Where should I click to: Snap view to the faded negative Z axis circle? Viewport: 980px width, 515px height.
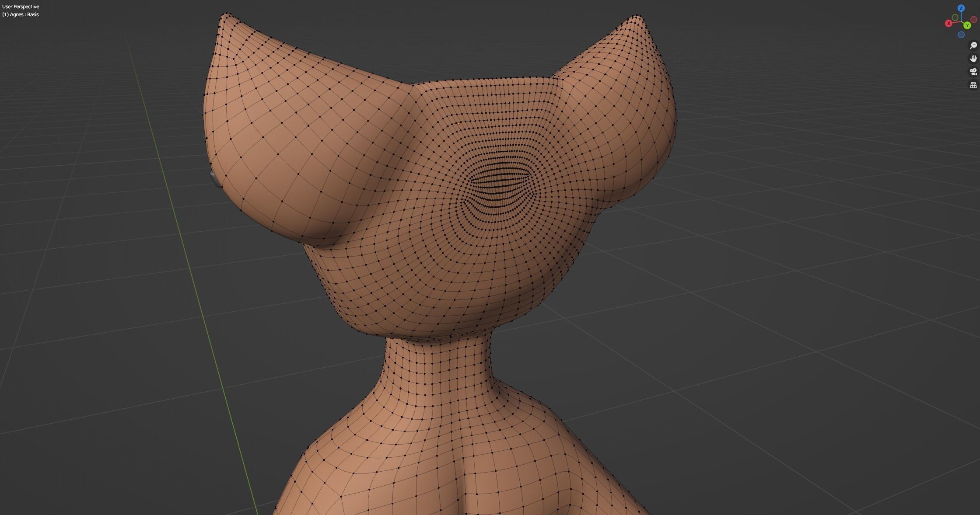(x=961, y=35)
